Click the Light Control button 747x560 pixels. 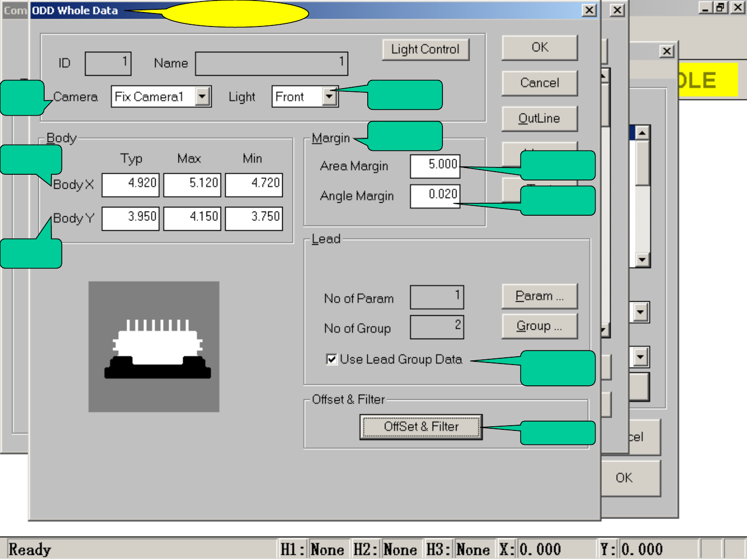pos(425,50)
